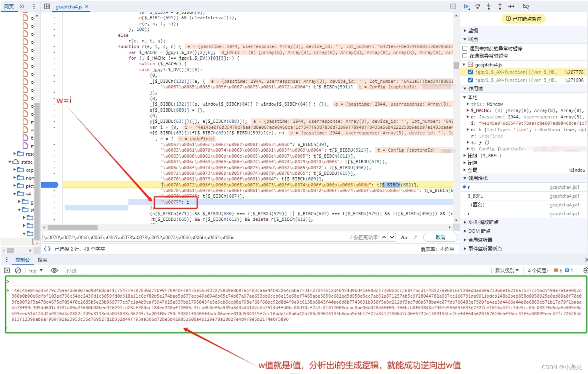Enable pause on uncaught exceptions checkbox
The height and width of the screenshot is (374, 588).
pos(465,48)
